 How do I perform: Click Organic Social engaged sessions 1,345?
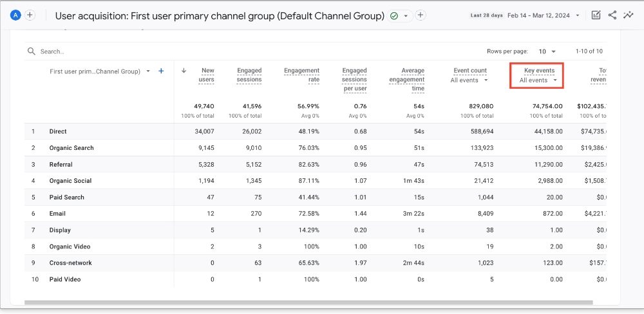pos(253,181)
